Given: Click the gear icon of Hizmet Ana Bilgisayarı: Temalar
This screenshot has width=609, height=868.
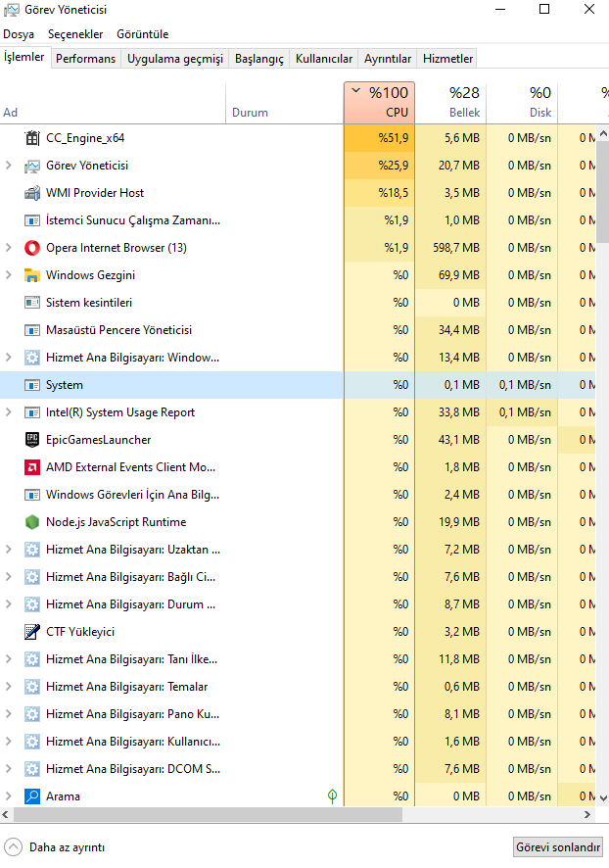Looking at the screenshot, I should 32,687.
